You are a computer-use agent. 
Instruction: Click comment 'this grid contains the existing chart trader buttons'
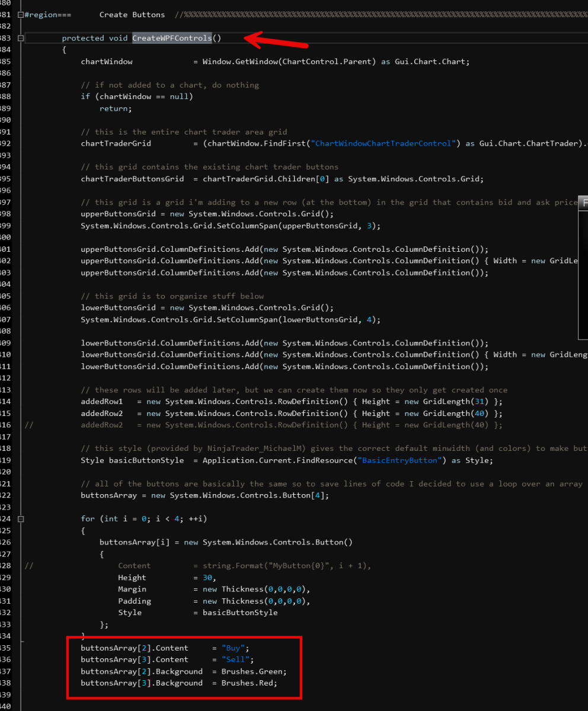pyautogui.click(x=209, y=167)
